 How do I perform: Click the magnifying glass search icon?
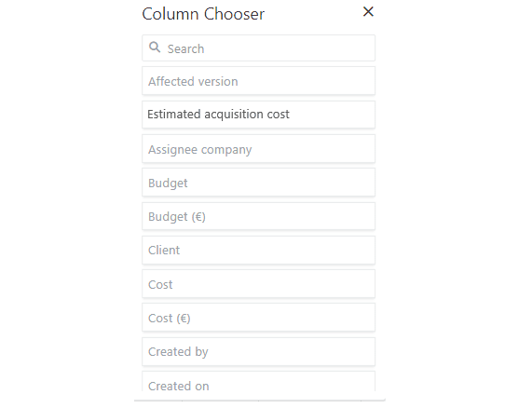[155, 48]
